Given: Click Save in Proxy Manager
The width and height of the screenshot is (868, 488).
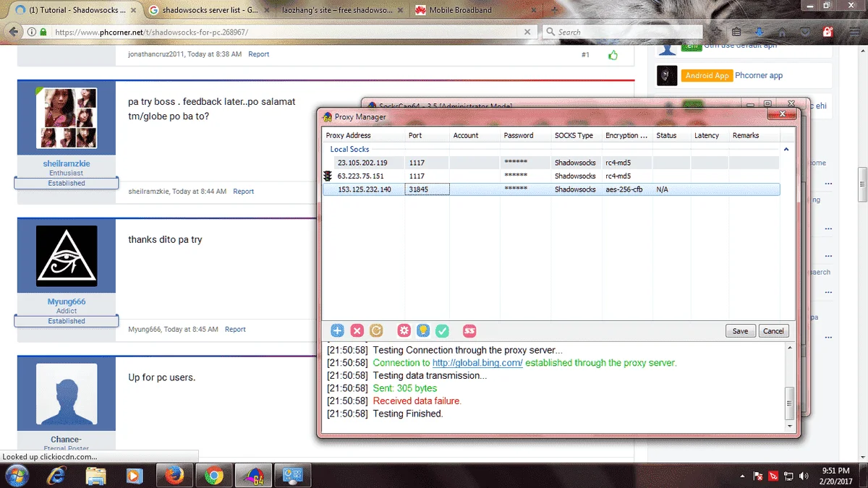Looking at the screenshot, I should 740,330.
